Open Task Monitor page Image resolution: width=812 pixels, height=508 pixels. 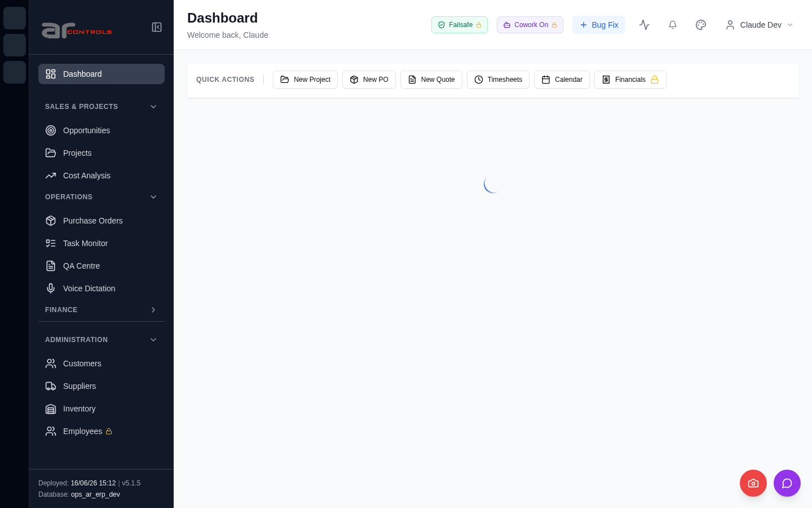101,243
